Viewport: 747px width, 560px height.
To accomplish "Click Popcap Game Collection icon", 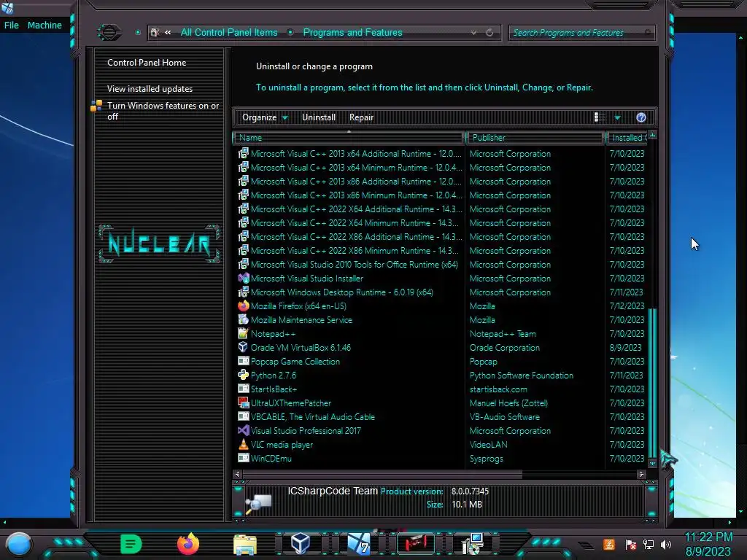I will tap(243, 361).
